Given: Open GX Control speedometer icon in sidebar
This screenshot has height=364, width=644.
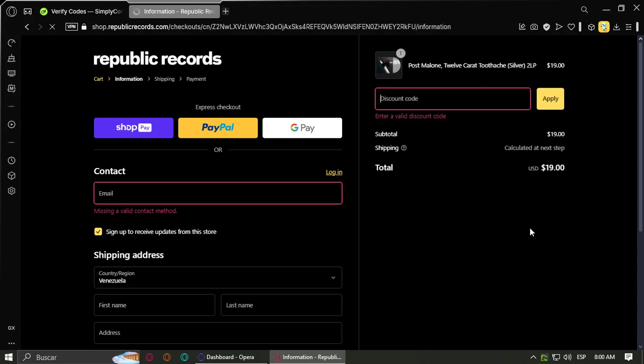Looking at the screenshot, I should click(12, 43).
